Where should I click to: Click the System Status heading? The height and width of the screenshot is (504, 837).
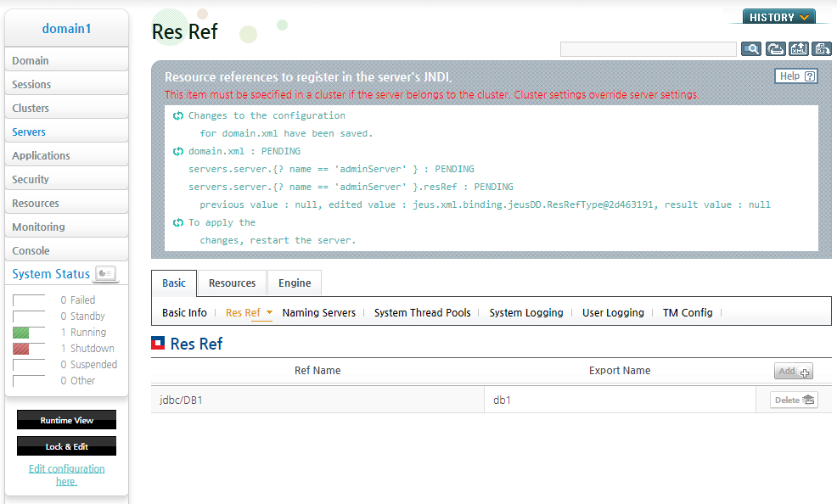[x=51, y=273]
